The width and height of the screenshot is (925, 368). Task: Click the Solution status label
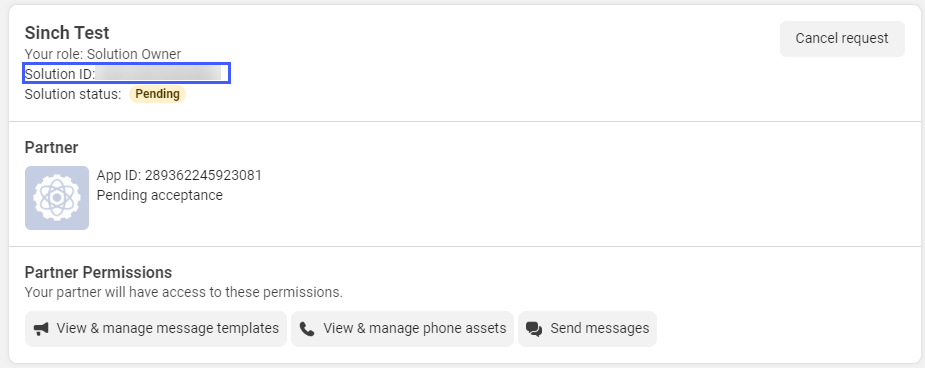[x=73, y=94]
